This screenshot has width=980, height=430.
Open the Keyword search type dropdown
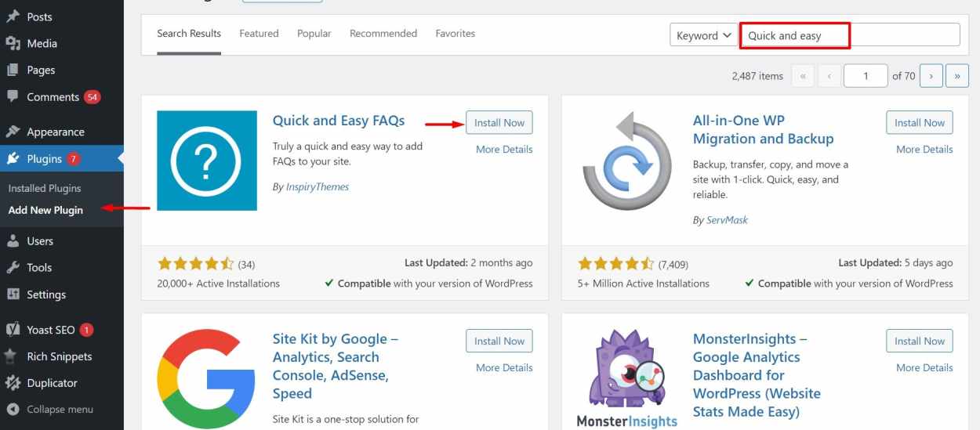(x=704, y=35)
